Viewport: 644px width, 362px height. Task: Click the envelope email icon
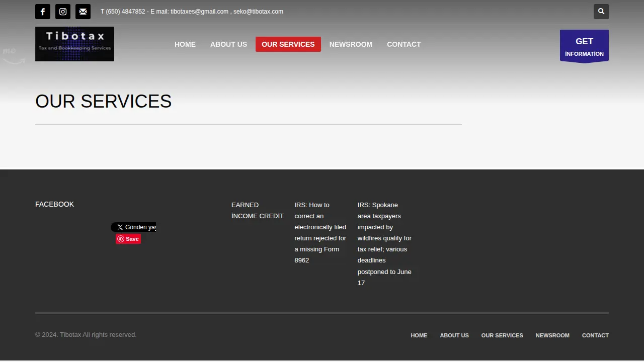pos(83,12)
